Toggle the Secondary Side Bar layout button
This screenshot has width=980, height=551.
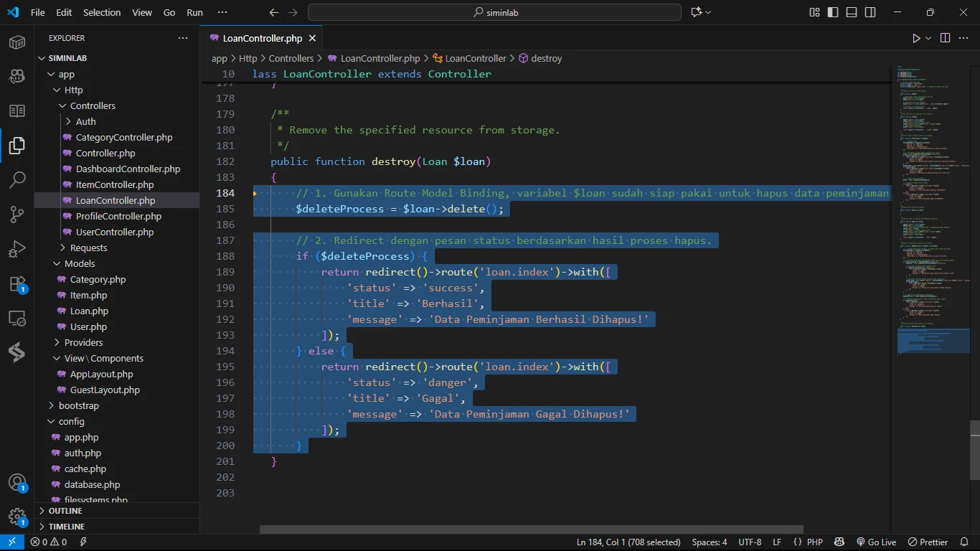click(870, 12)
